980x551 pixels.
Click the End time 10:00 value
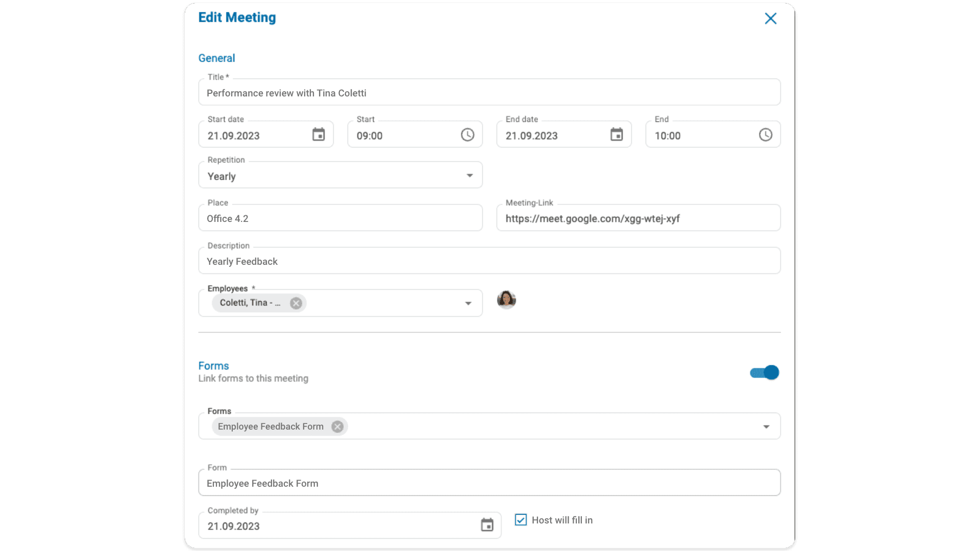pos(668,136)
